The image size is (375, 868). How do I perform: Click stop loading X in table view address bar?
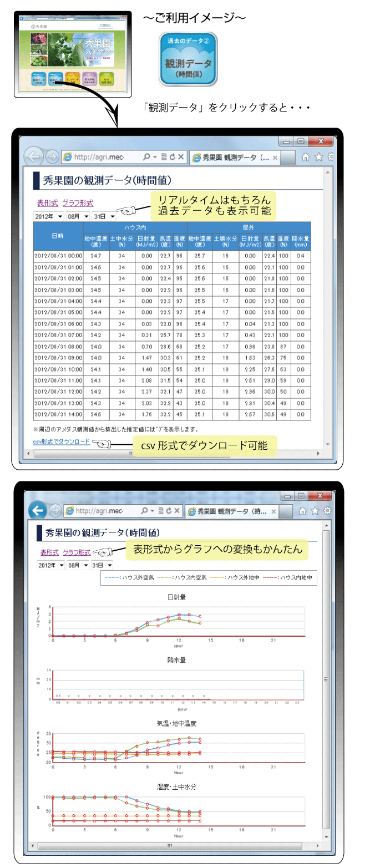pyautogui.click(x=181, y=158)
